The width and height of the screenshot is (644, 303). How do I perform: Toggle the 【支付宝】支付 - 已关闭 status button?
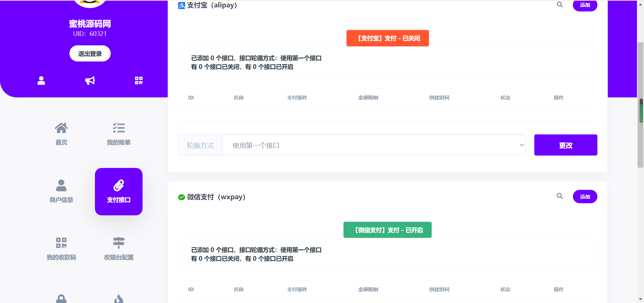pos(387,38)
